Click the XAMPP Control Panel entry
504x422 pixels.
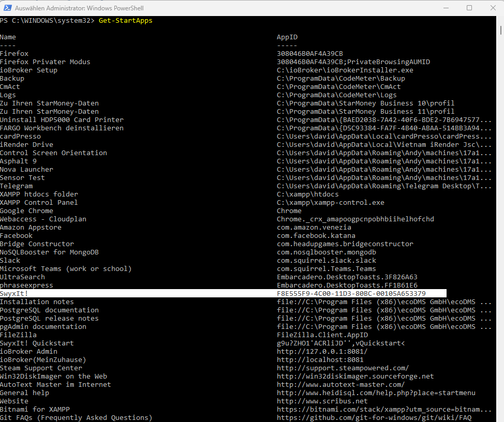pos(39,203)
